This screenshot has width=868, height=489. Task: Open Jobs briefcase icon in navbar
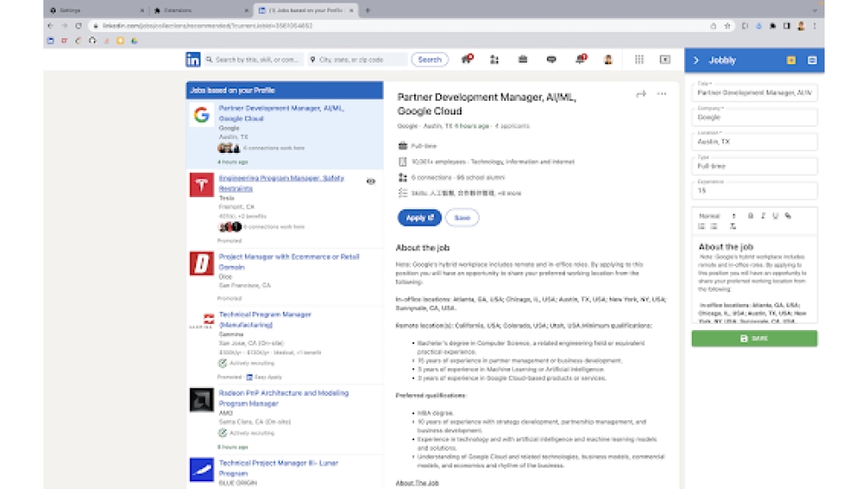523,59
